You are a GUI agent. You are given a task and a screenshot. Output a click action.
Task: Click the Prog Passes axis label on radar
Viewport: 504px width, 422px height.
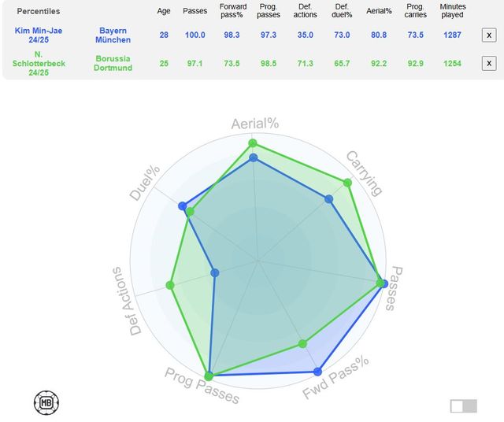pyautogui.click(x=202, y=386)
